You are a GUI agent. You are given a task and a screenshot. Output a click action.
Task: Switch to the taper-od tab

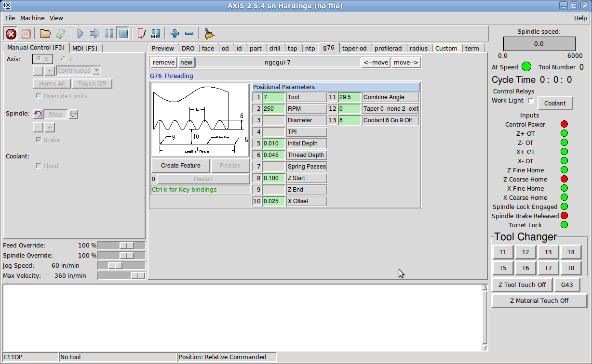click(x=354, y=48)
